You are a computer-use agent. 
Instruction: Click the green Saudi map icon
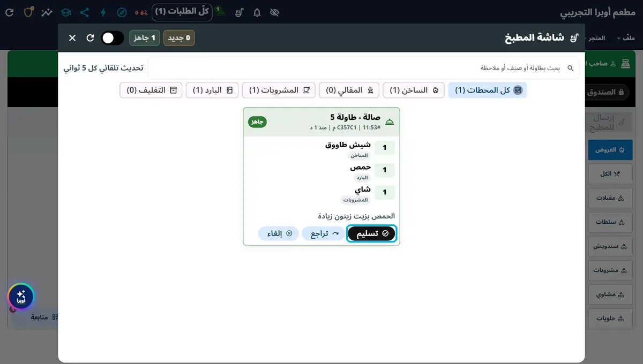[220, 11]
